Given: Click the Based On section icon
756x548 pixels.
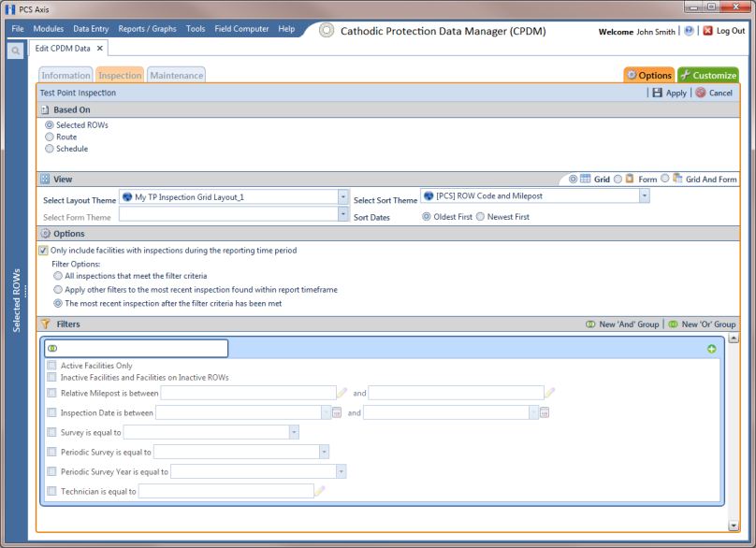Looking at the screenshot, I should click(45, 110).
